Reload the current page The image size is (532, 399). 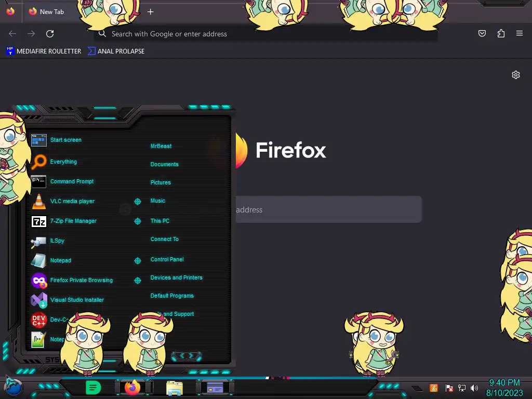[50, 34]
